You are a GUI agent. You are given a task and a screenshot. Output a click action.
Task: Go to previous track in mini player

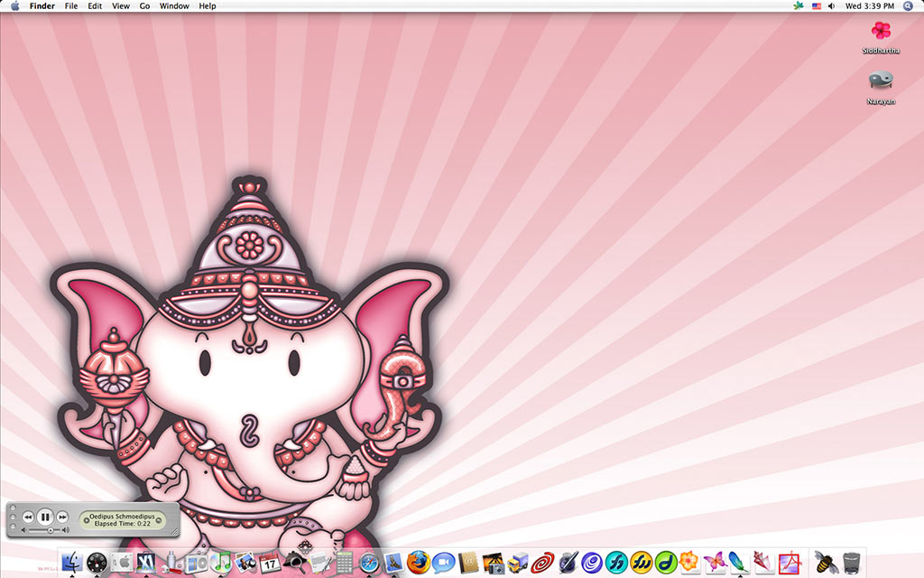[28, 517]
